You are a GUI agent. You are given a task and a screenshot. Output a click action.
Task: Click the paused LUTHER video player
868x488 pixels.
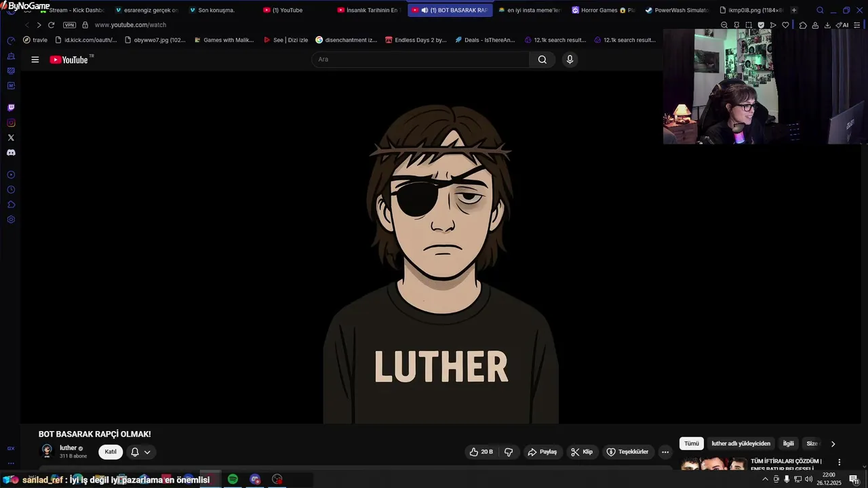[441, 247]
